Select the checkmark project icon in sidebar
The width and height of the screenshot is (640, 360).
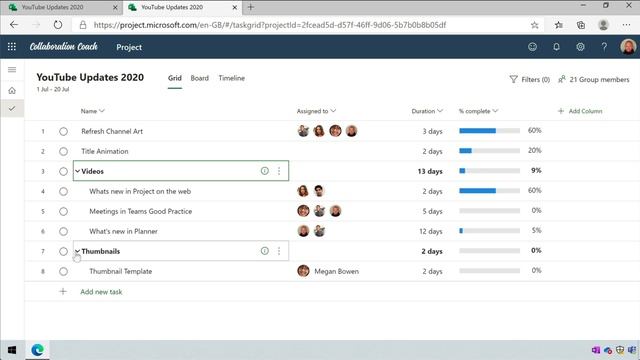[12, 109]
